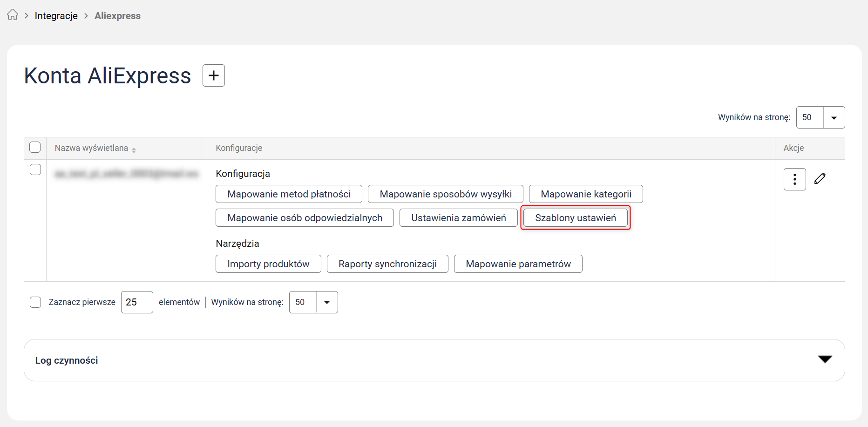Click the home icon in breadcrumb
This screenshot has width=868, height=427.
(x=13, y=15)
